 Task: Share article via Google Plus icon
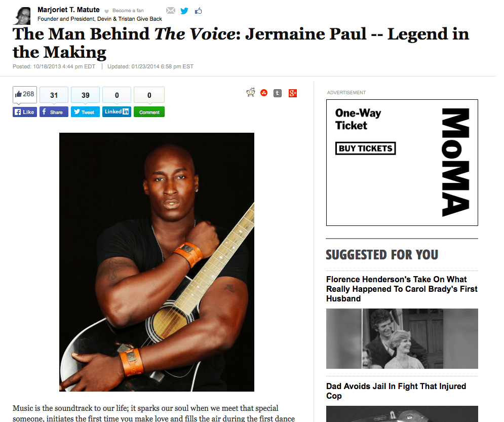[x=292, y=93]
